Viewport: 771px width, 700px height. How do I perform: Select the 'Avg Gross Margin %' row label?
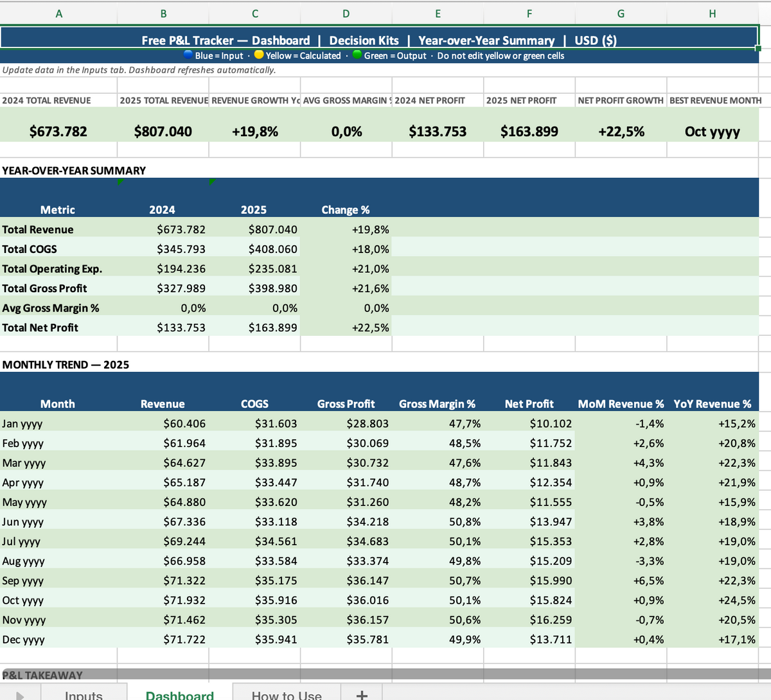pyautogui.click(x=51, y=308)
